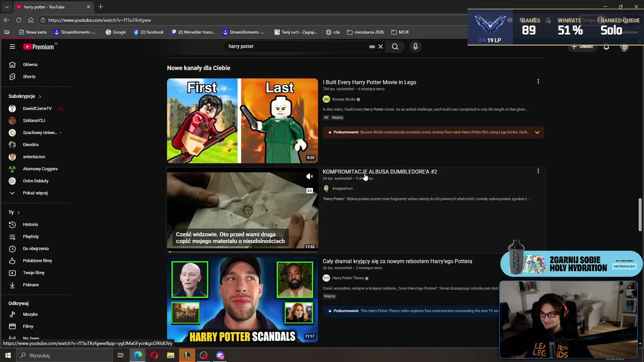The width and height of the screenshot is (644, 362).
Task: Open Harry Potter Theory channel link
Action: coord(348,278)
